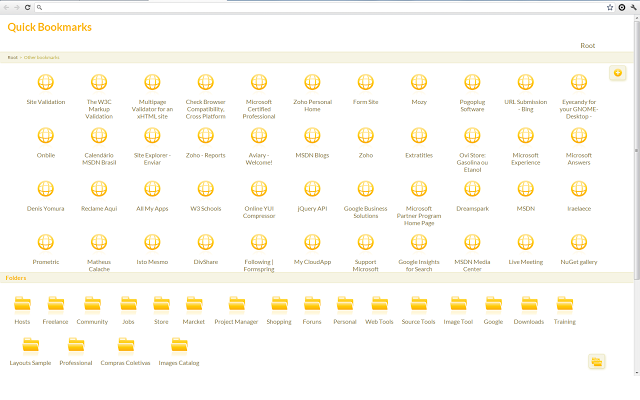Click the round plus add-bookmark button

(x=618, y=73)
